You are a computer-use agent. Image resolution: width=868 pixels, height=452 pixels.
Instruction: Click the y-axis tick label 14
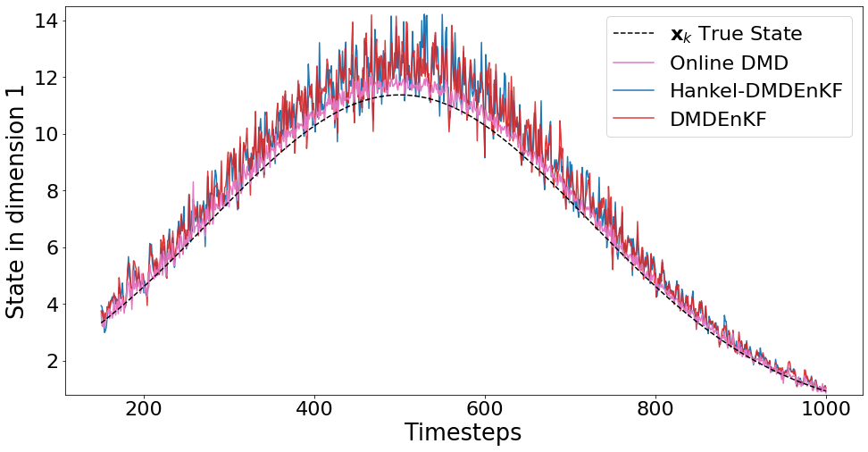click(x=45, y=21)
